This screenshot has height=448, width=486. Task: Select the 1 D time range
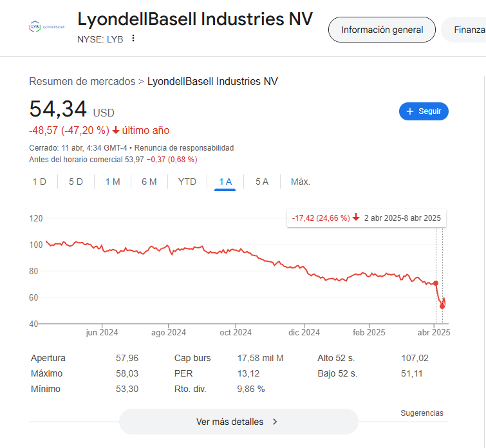[39, 182]
